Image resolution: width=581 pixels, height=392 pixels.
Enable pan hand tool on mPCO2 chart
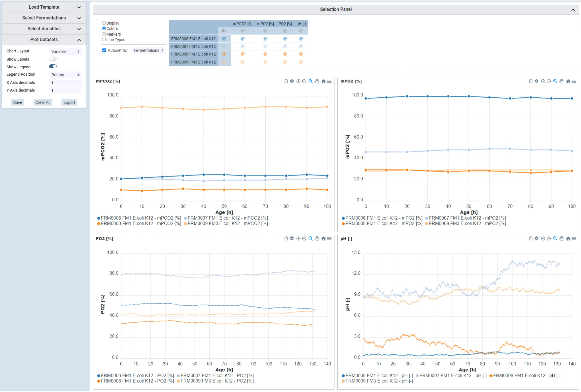(317, 81)
